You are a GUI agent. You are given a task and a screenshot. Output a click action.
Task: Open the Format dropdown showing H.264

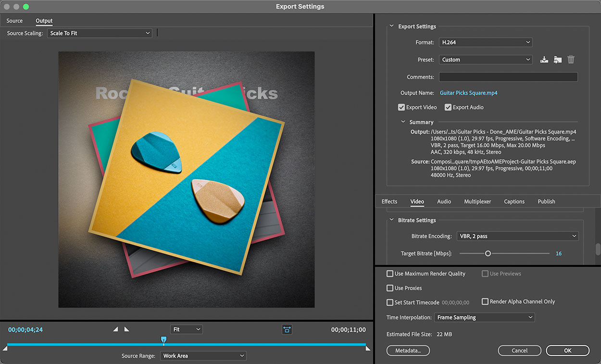point(485,42)
